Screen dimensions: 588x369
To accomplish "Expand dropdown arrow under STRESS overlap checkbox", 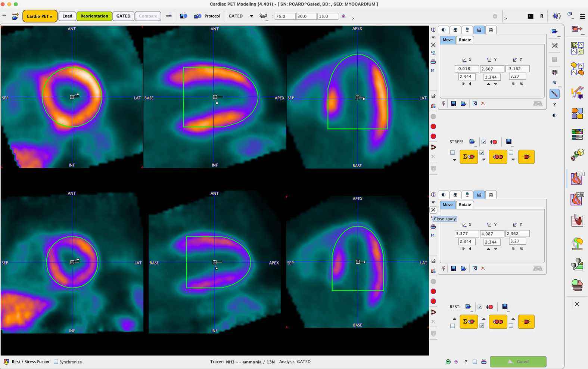I will point(484,160).
